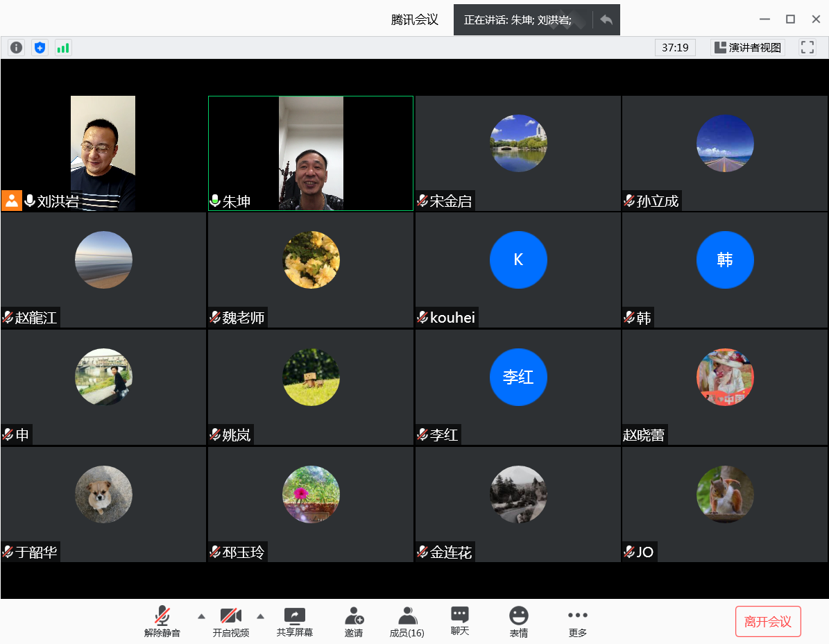Open Members list 成员(16)
829x644 pixels.
tap(407, 622)
